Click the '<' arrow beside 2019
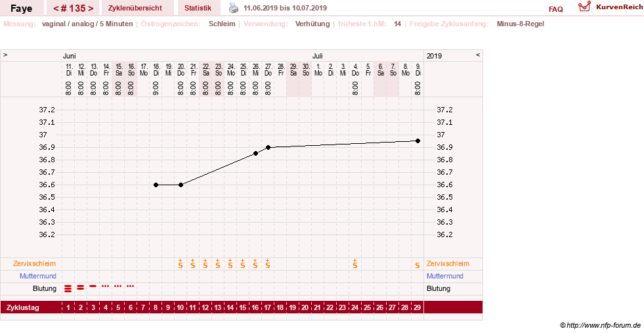 (478, 55)
